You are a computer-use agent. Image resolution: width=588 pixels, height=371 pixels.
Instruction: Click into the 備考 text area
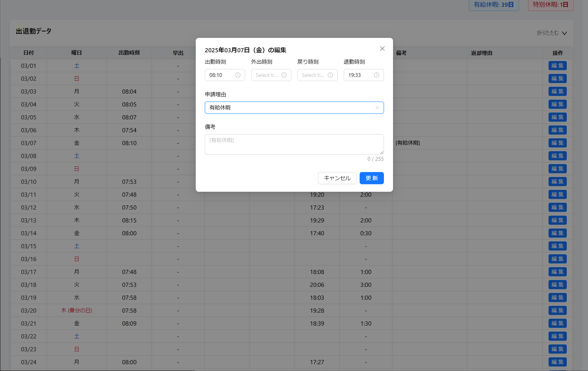point(294,144)
